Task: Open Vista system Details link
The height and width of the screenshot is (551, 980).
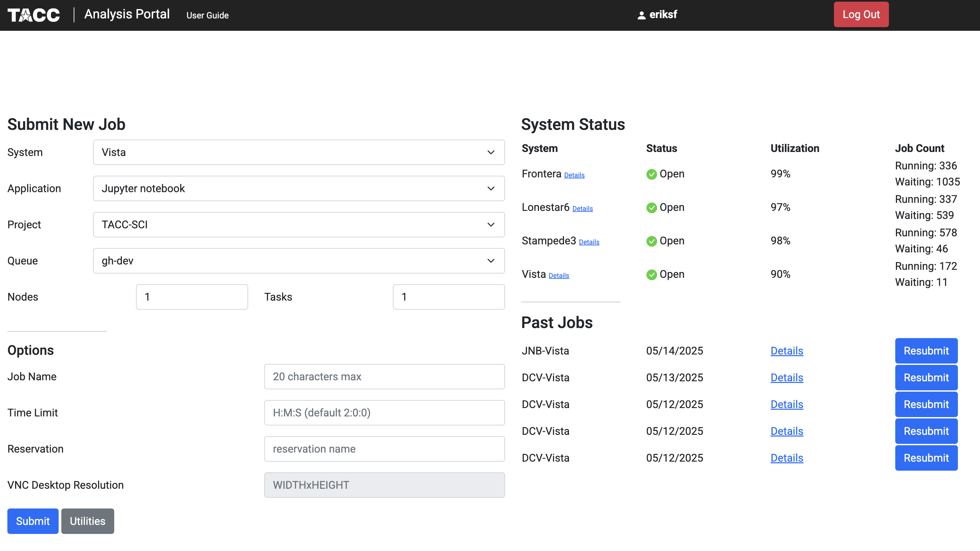Action: tap(558, 276)
